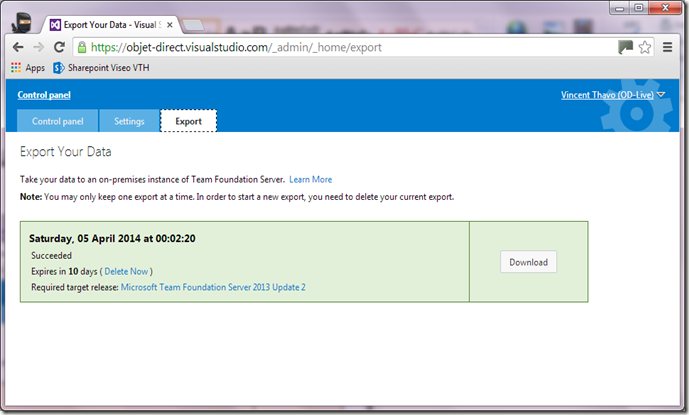This screenshot has height=415, width=689.
Task: Minimize the browser window
Action: coord(620,8)
